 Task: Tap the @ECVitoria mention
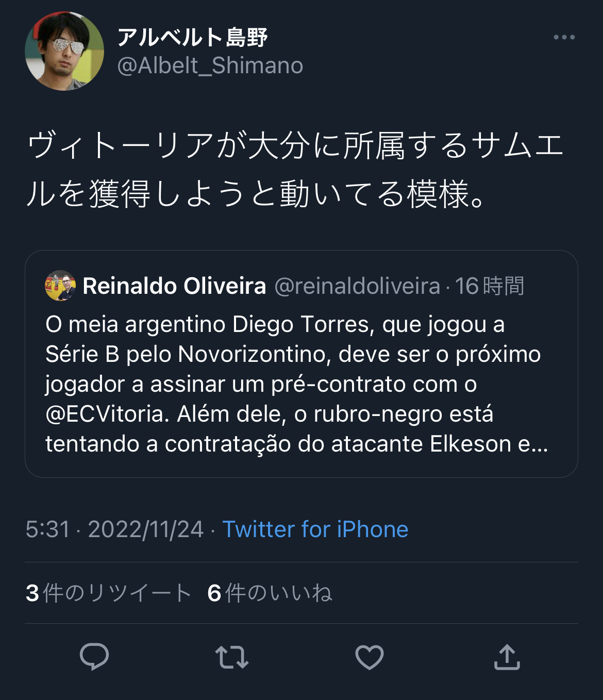pos(105,414)
